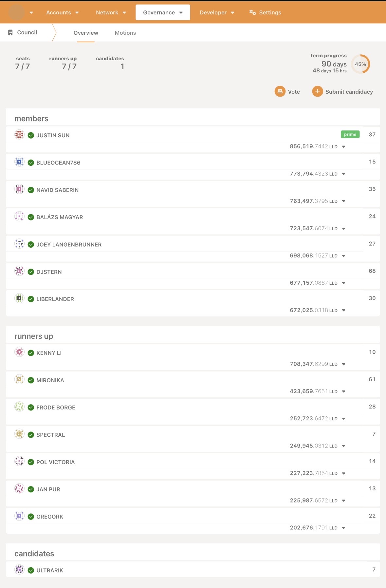Click the Vote button
The width and height of the screenshot is (386, 588).
pyautogui.click(x=287, y=92)
